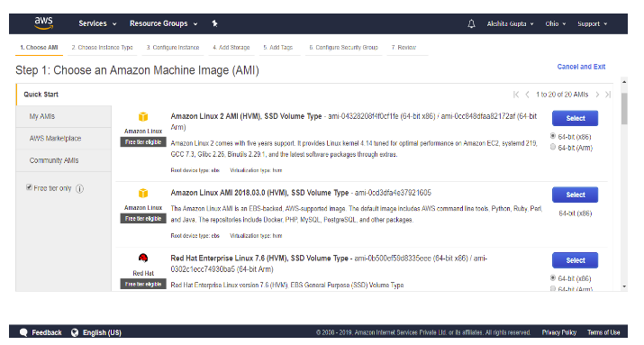Click the Feedback speech bubble icon
The width and height of the screenshot is (644, 345).
pos(23,332)
